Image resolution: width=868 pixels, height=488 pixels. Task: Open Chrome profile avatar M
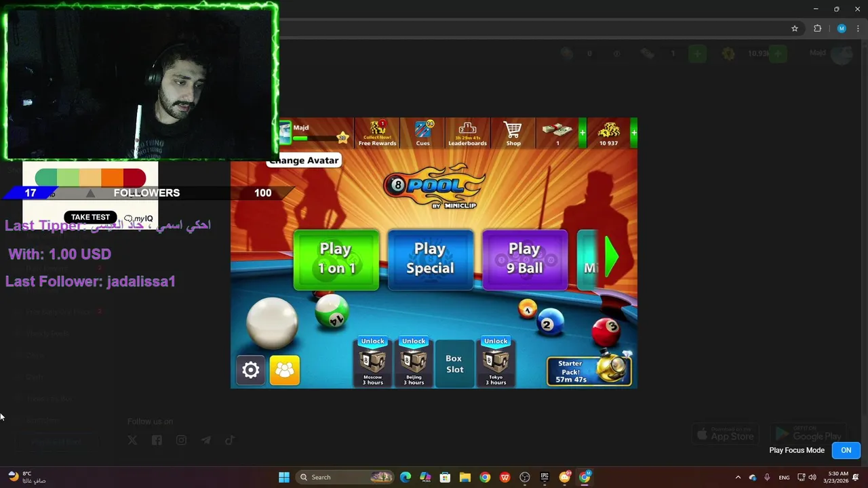point(842,28)
